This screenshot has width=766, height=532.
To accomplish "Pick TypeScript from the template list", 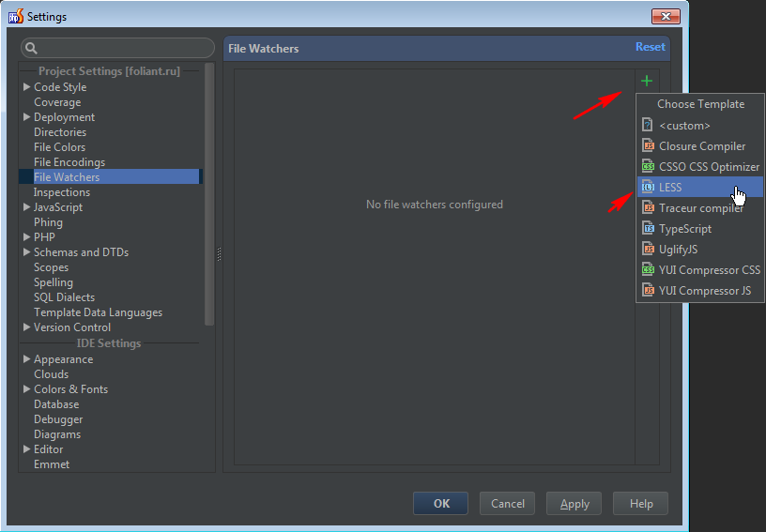I will click(700, 228).
